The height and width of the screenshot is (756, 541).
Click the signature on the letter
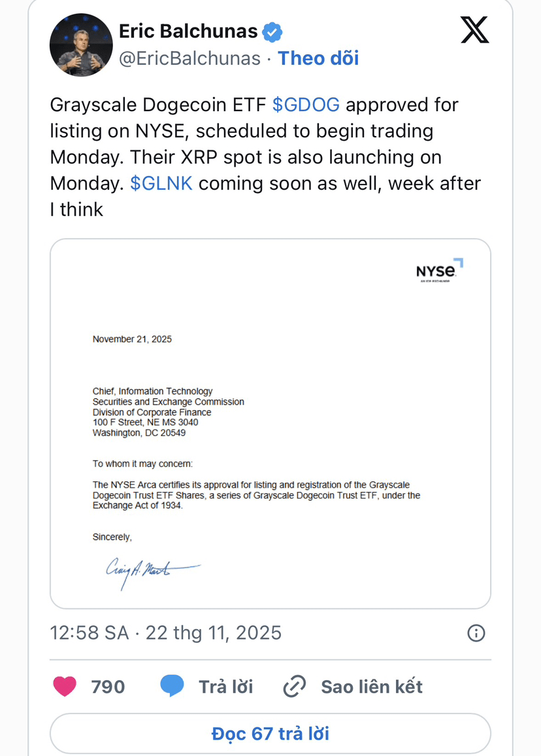point(152,571)
